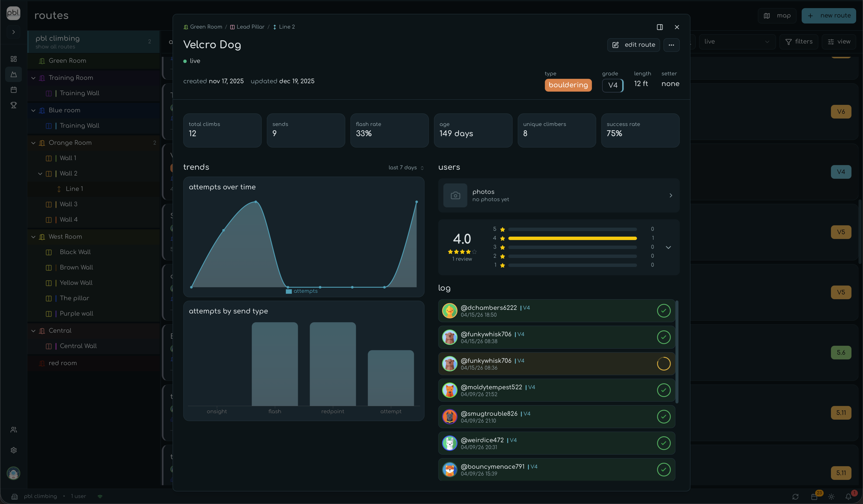Click the log list scrollbar
The width and height of the screenshot is (863, 504).
(677, 352)
